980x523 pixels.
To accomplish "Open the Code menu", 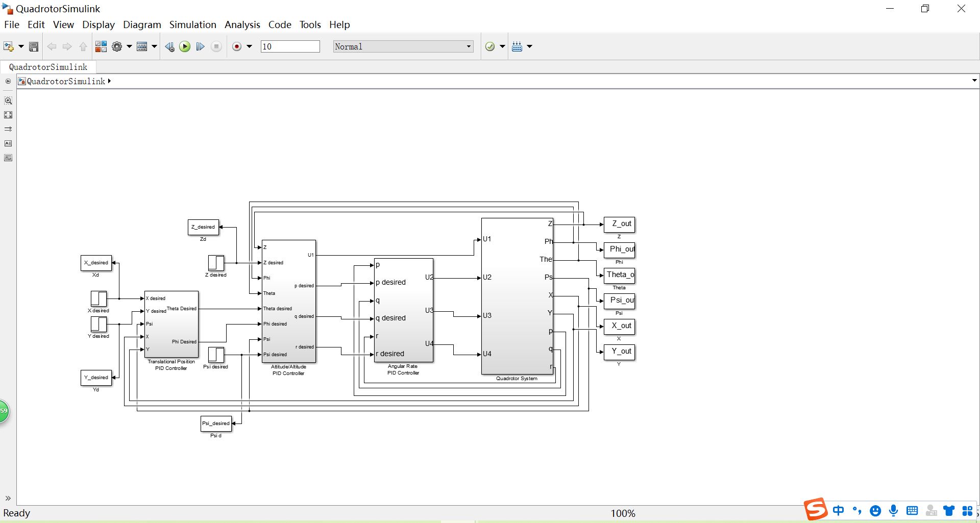I will (x=280, y=24).
